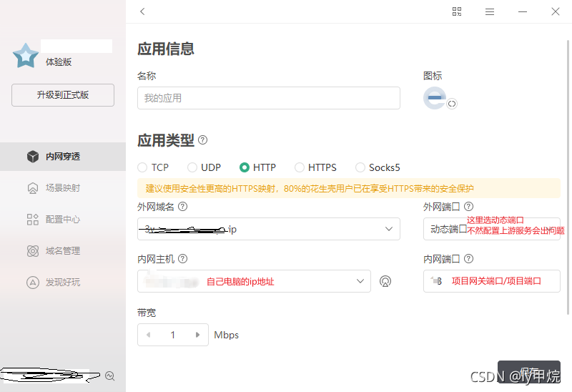Viewport: 572px width, 392px height.
Task: Click the 升级到正式版 button
Action: [x=63, y=95]
